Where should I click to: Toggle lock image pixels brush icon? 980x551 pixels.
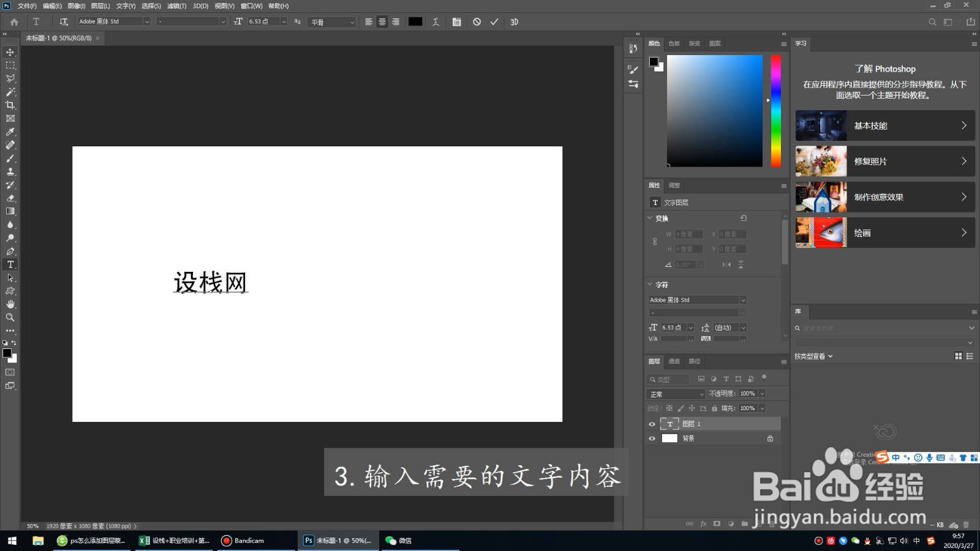[x=680, y=408]
